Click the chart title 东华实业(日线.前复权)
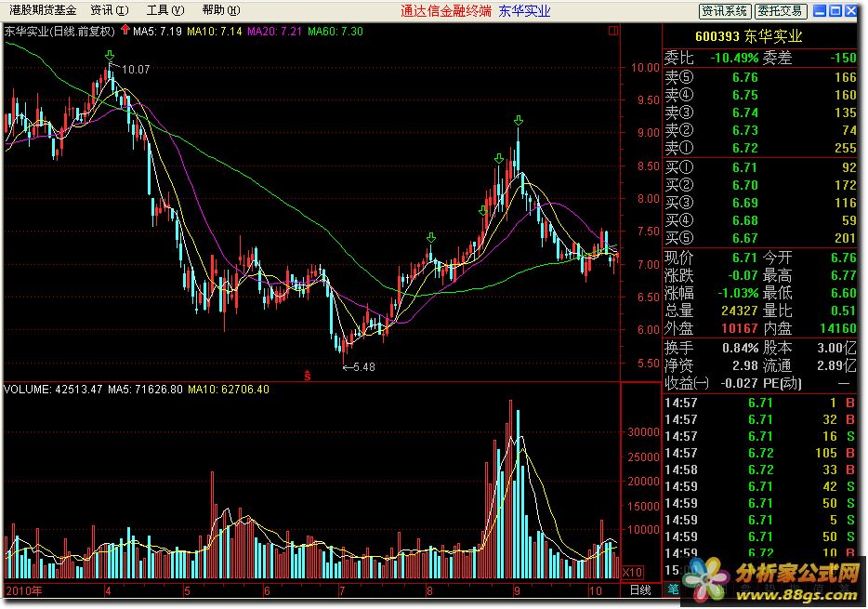 (x=59, y=32)
